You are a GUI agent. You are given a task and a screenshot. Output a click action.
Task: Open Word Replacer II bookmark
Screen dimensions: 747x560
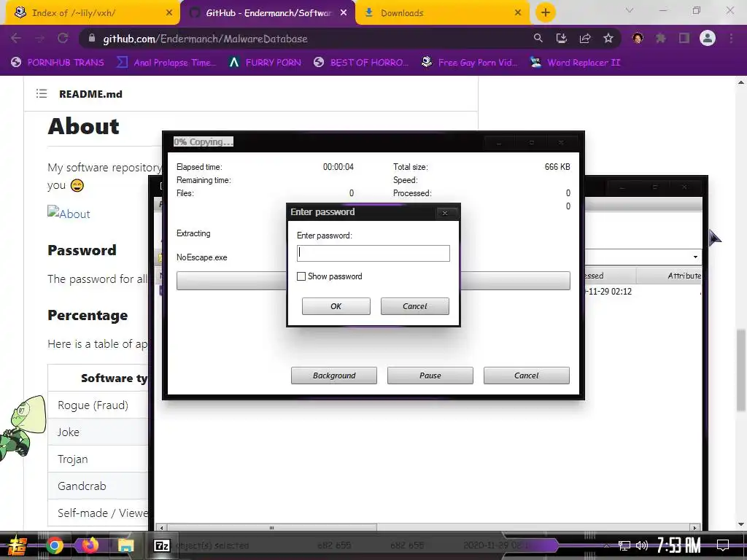click(x=575, y=63)
